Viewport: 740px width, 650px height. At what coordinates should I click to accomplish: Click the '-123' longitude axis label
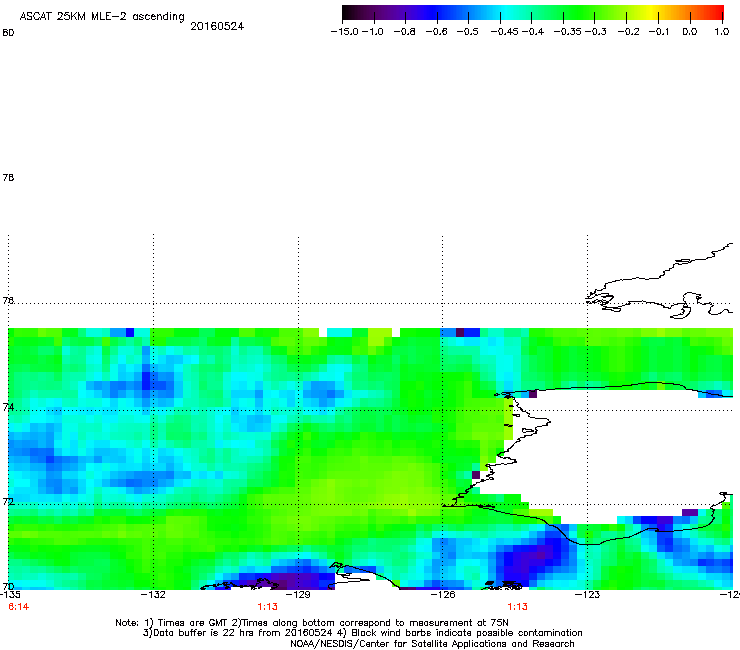tap(588, 594)
